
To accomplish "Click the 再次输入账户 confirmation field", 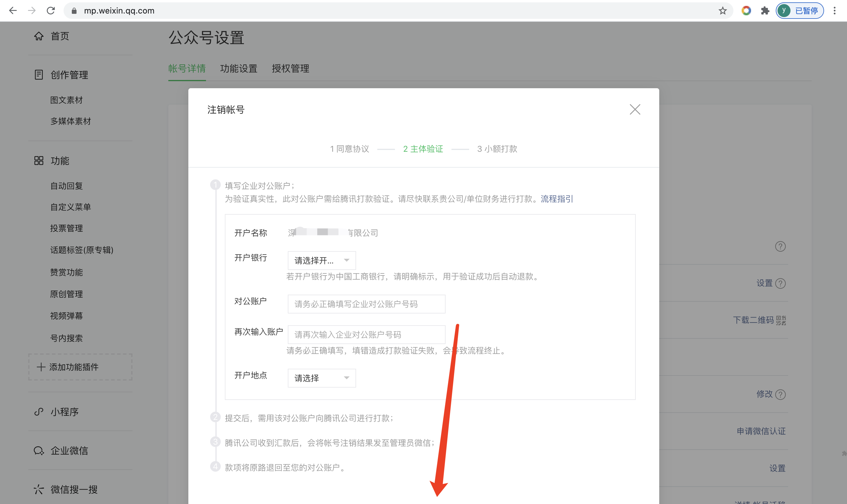I will [x=366, y=335].
